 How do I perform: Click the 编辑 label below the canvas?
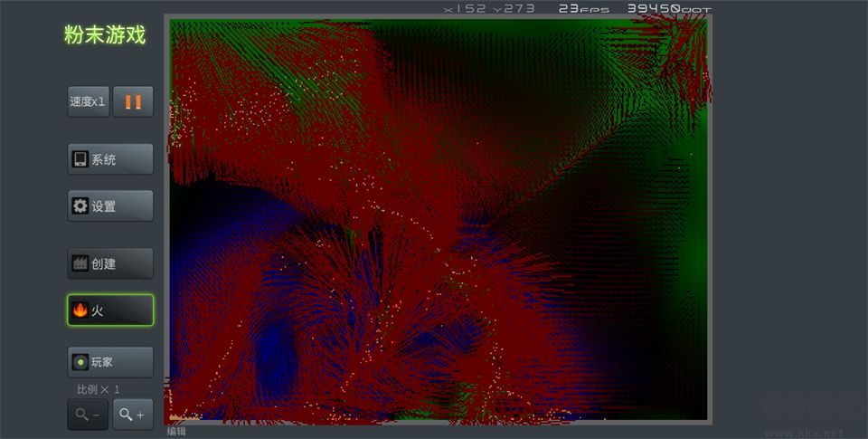(176, 431)
